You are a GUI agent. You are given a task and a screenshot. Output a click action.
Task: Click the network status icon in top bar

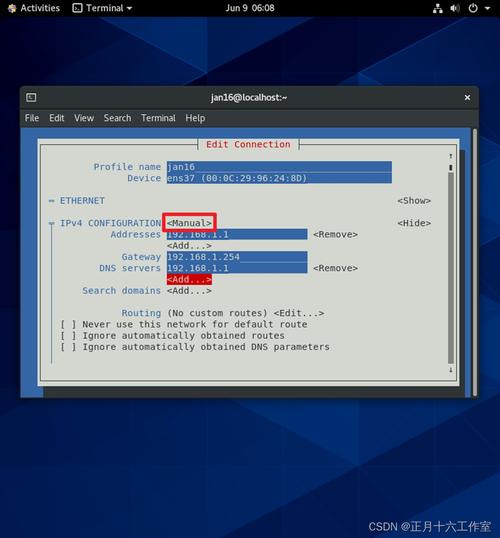[438, 8]
